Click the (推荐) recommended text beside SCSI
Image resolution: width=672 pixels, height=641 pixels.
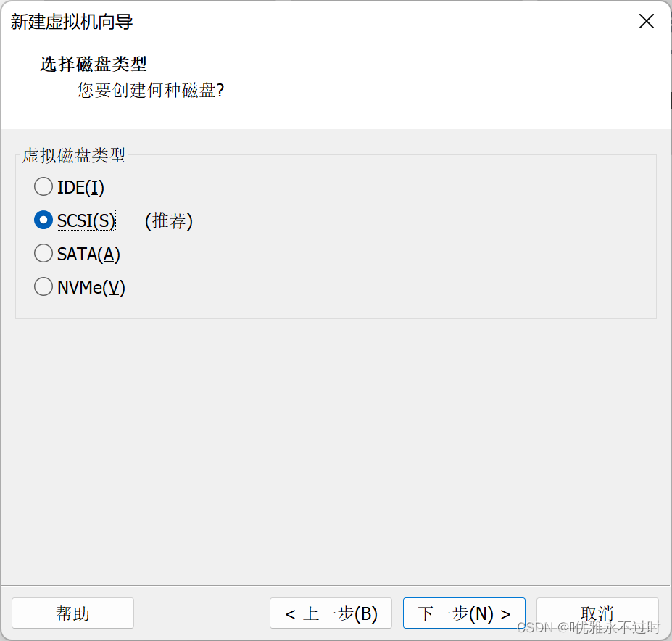(169, 220)
